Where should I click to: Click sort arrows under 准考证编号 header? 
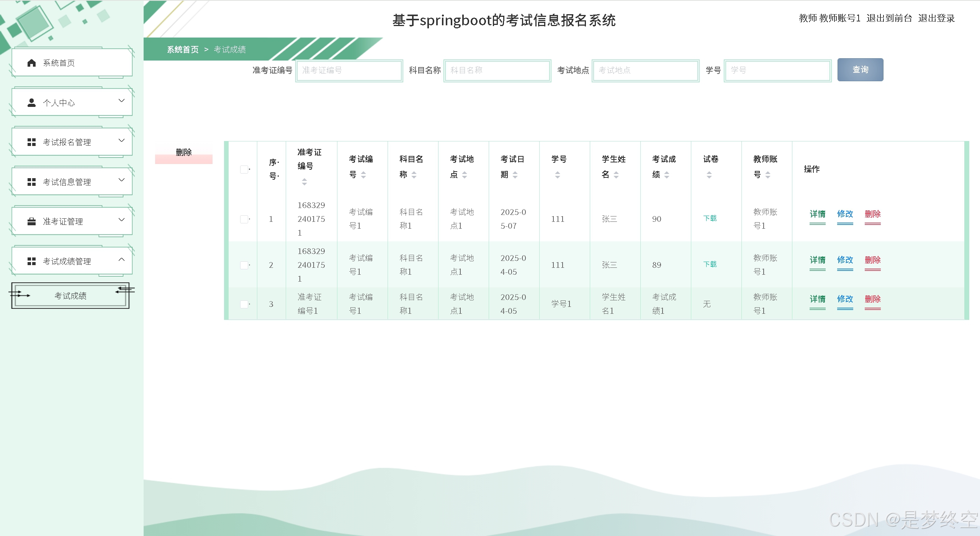coord(304,182)
